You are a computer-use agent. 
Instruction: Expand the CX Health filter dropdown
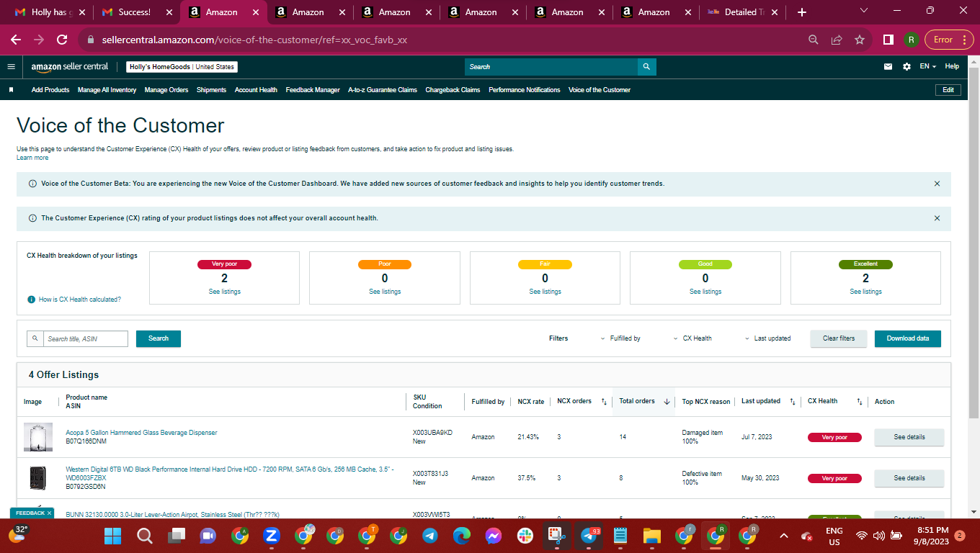(x=692, y=338)
